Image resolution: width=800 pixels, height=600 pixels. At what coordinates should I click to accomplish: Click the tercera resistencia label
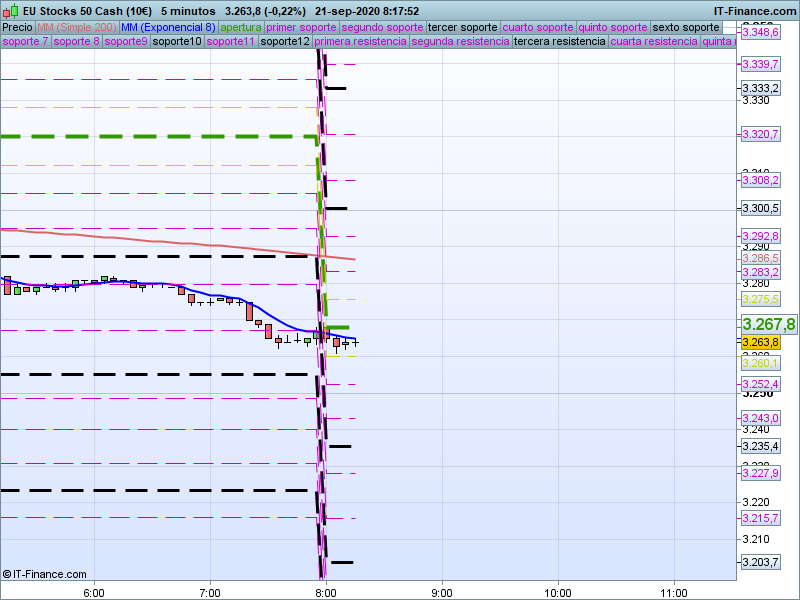point(559,42)
